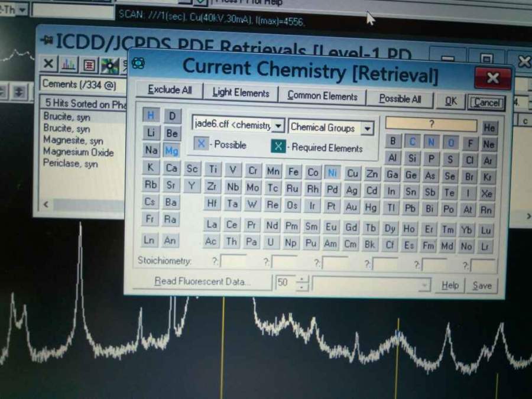Close the Current Chemistry dialog
This screenshot has height=399, width=532.
pos(492,77)
